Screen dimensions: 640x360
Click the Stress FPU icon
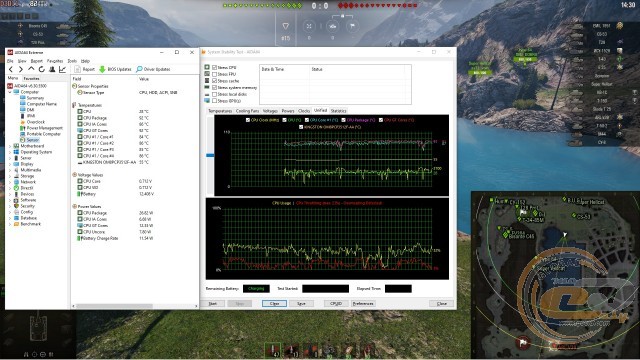point(207,74)
